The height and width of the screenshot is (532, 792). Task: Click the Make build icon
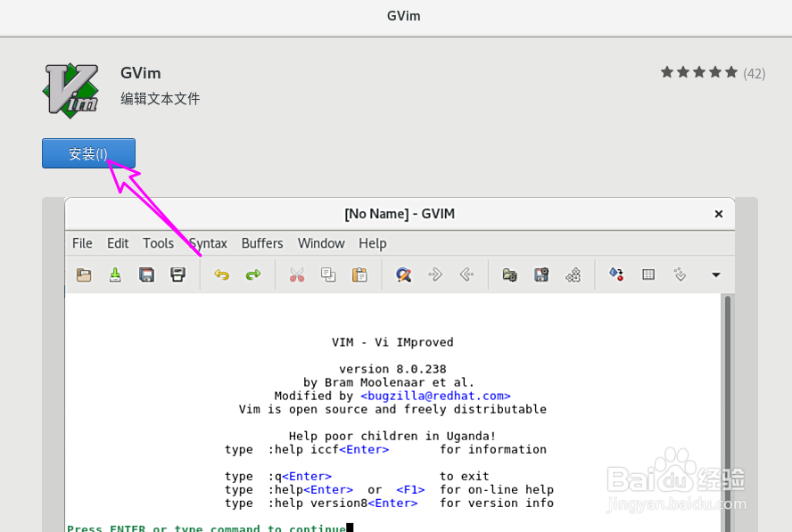616,274
